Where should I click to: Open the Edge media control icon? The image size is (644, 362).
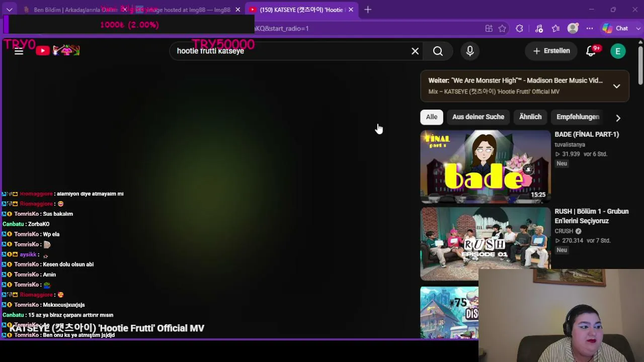539,29
